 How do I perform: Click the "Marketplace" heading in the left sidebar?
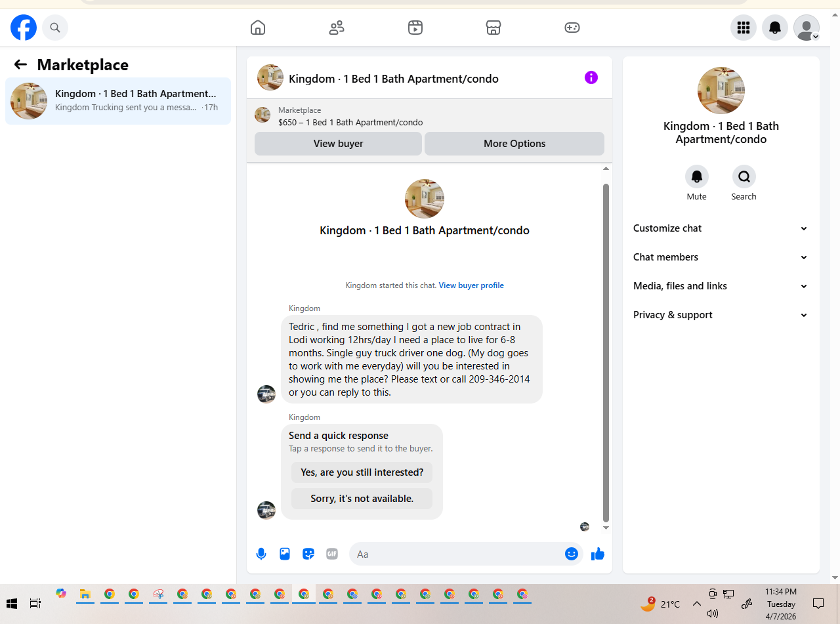tap(83, 64)
